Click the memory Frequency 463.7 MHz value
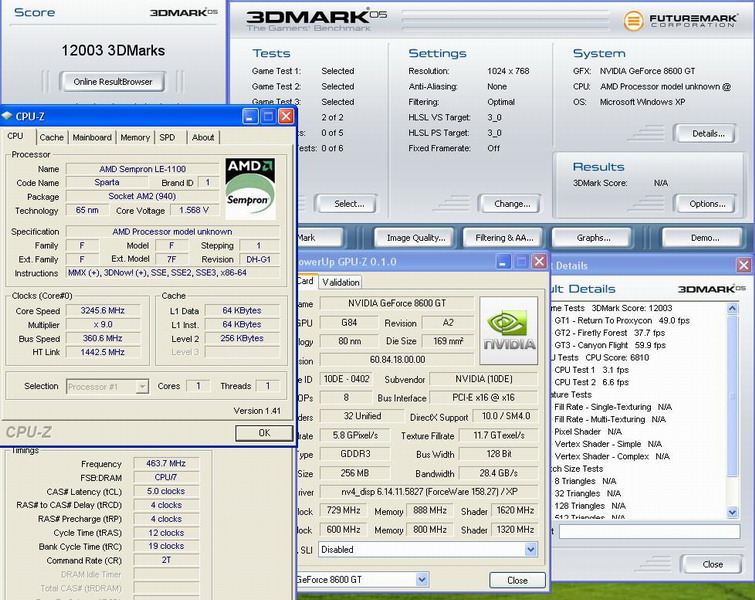Viewport: 755px width, 600px height. pyautogui.click(x=166, y=463)
